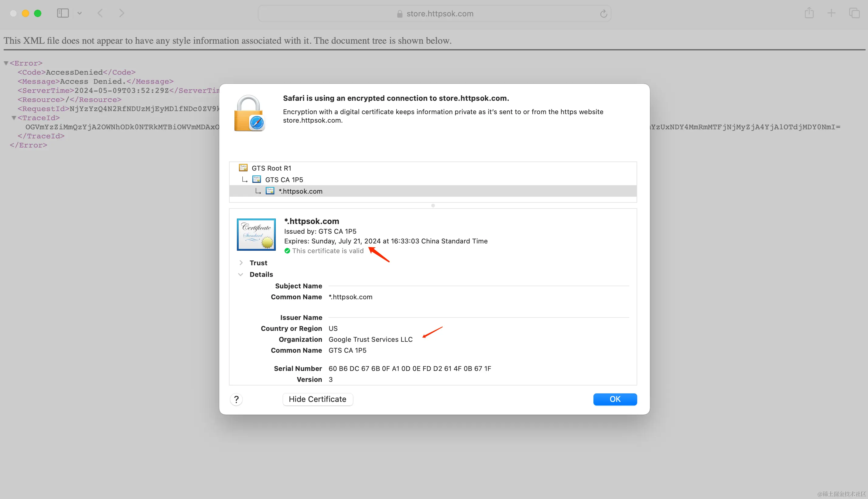Click the forward navigation arrow
868x499 pixels.
pos(121,13)
